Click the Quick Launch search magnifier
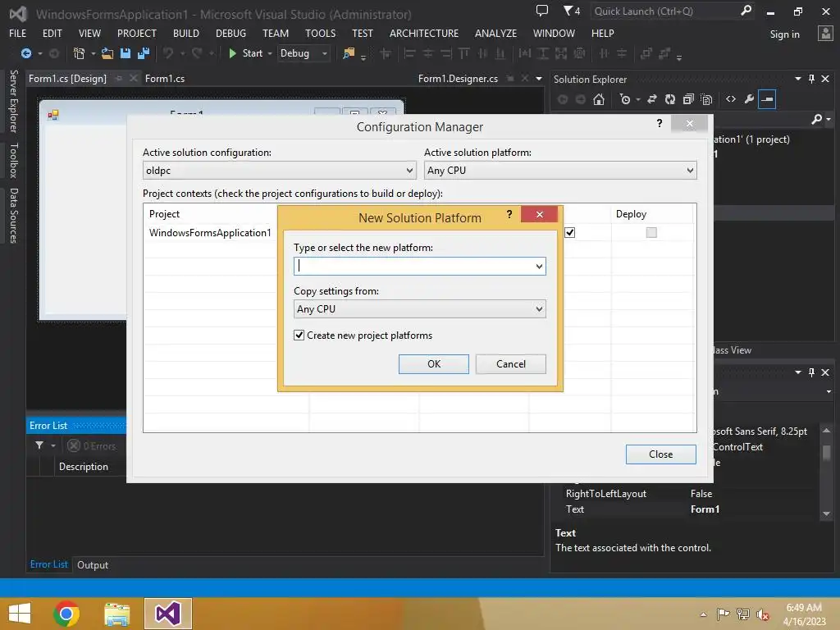Image resolution: width=840 pixels, height=630 pixels. [746, 11]
